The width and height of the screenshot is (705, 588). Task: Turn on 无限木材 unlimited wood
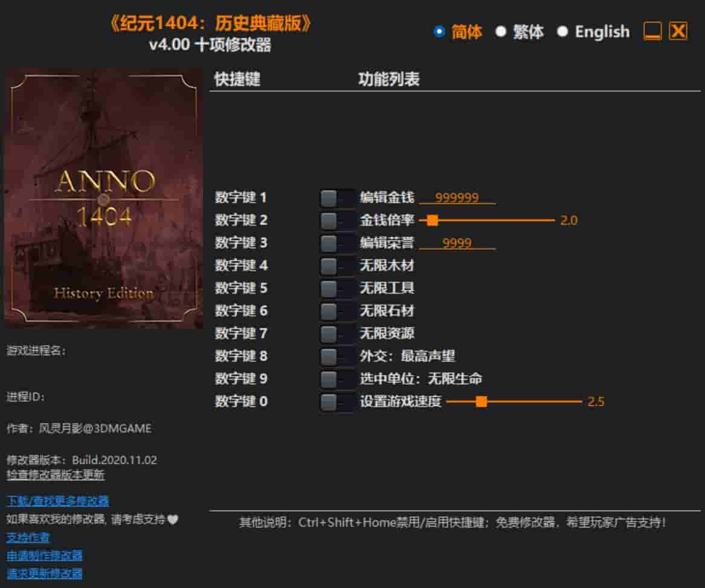point(336,265)
